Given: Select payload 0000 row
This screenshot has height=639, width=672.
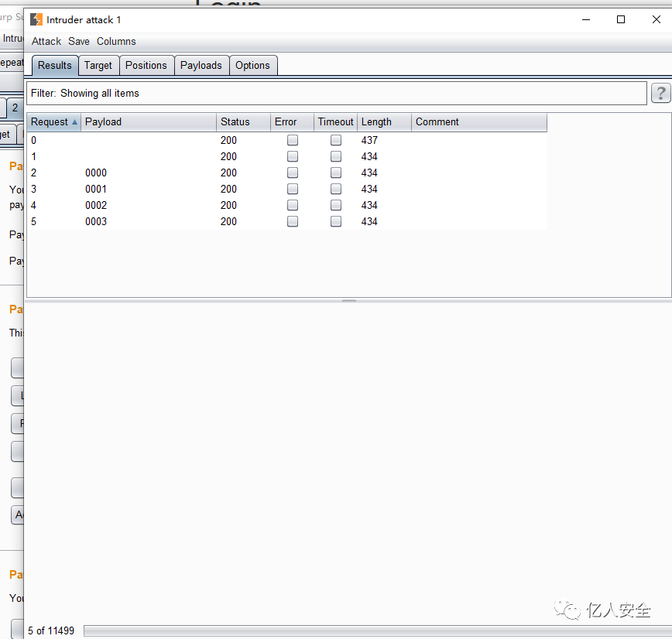Looking at the screenshot, I should pos(286,173).
